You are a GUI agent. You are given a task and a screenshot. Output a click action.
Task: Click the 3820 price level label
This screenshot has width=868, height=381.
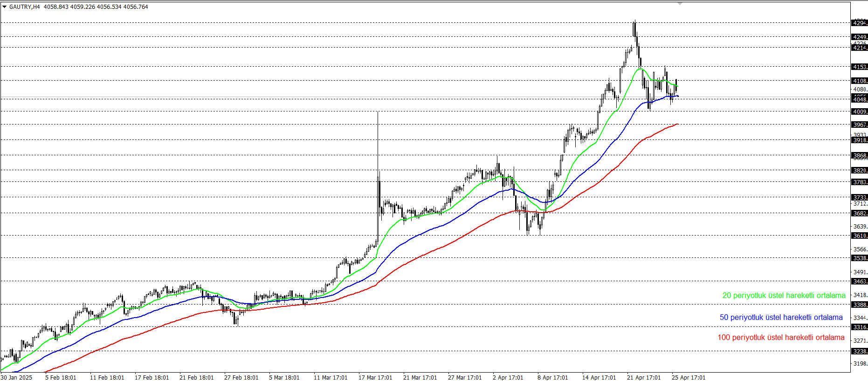(860, 171)
